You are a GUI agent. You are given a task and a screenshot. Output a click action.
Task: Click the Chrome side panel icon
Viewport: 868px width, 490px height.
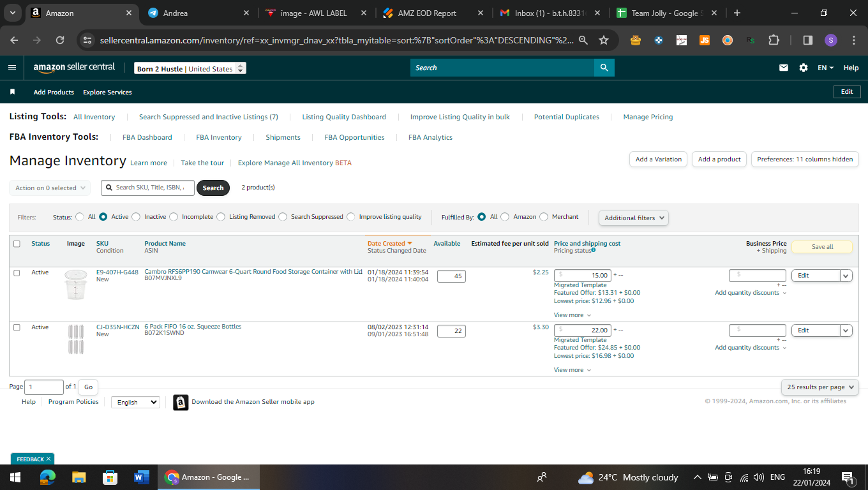[807, 40]
